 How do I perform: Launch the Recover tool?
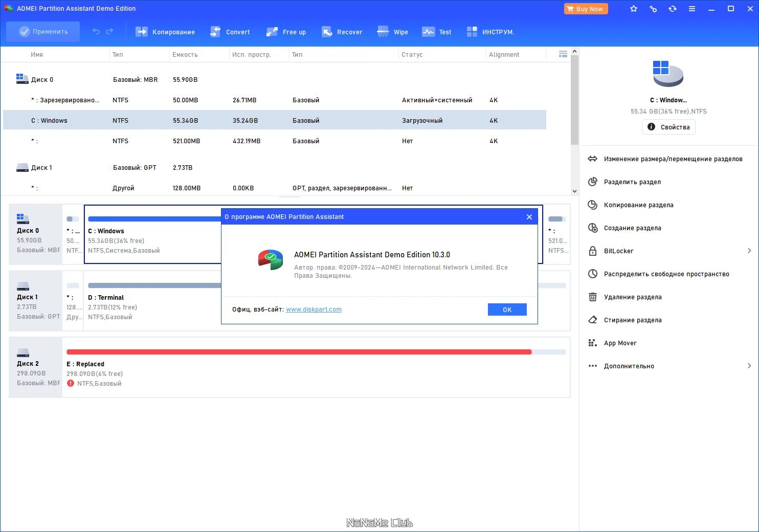(342, 32)
